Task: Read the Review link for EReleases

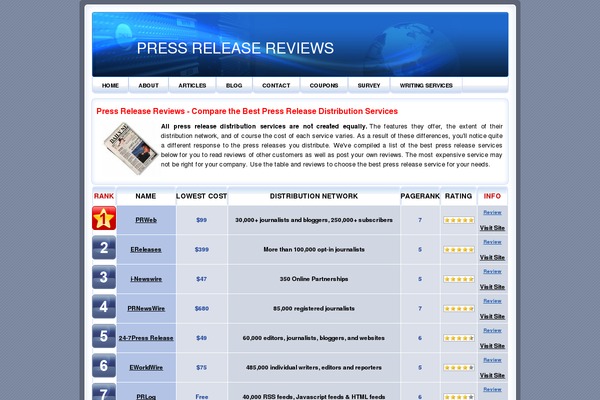Action: tap(492, 242)
